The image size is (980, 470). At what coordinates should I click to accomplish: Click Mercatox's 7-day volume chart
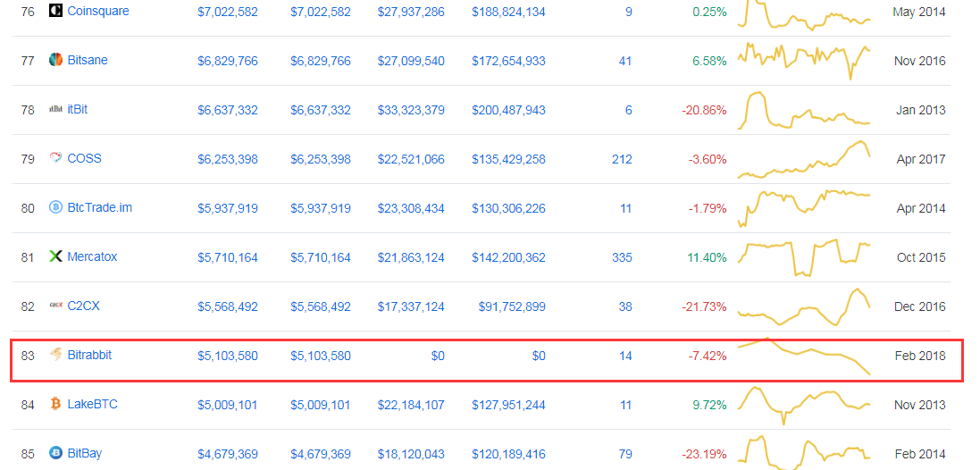coord(804,257)
